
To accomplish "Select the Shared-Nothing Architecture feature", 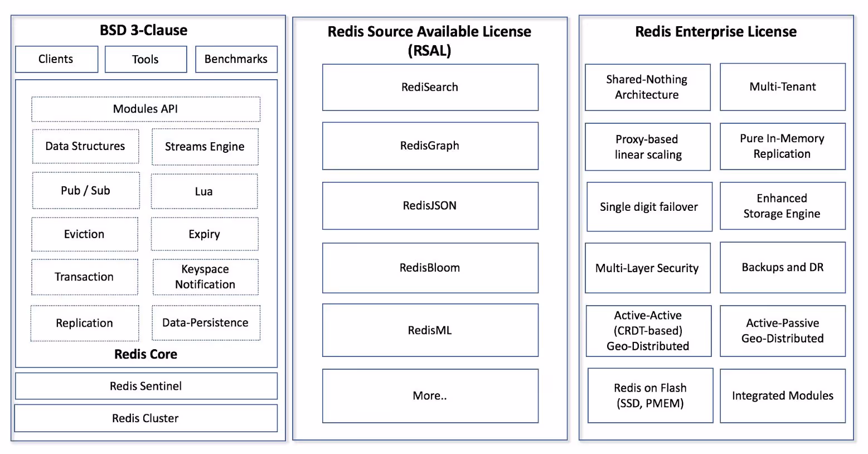I will [647, 87].
